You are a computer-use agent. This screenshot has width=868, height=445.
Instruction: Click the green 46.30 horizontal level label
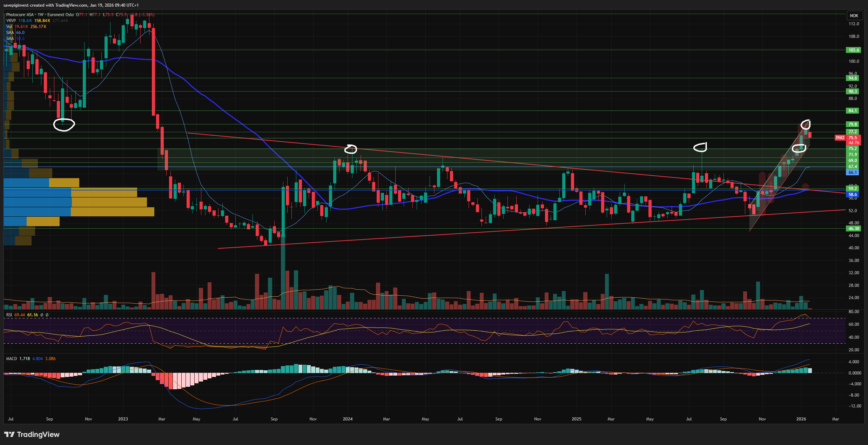(x=853, y=229)
